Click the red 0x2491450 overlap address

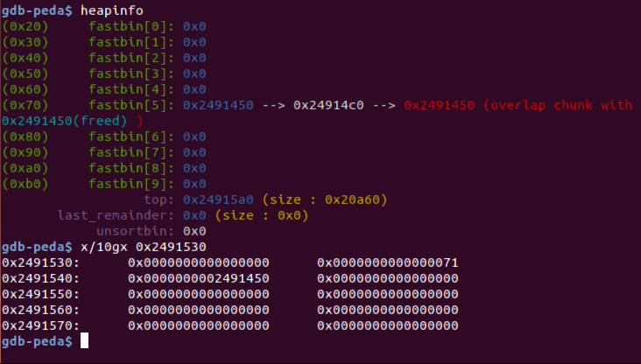439,105
